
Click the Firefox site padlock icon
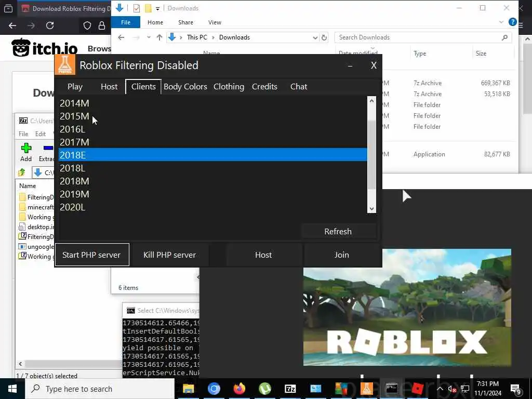102,25
